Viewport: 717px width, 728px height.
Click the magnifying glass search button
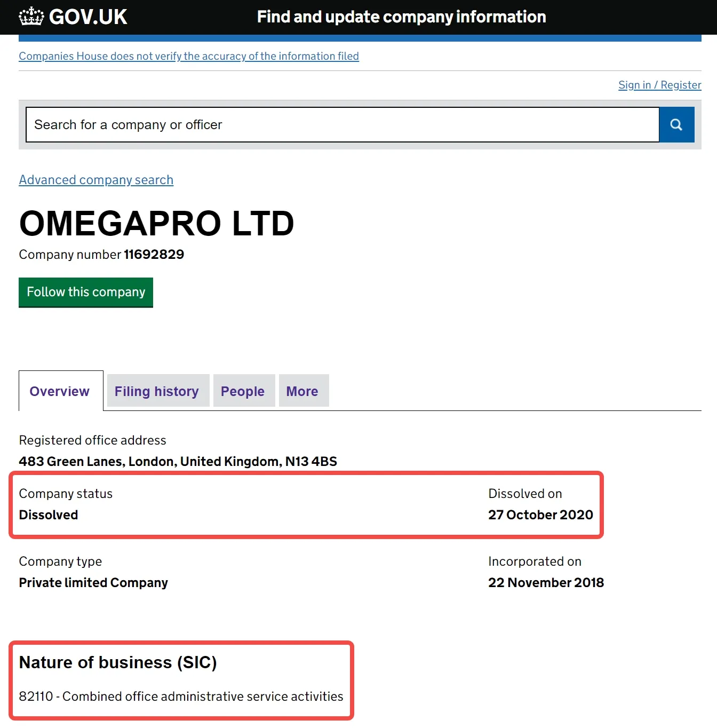click(x=676, y=125)
